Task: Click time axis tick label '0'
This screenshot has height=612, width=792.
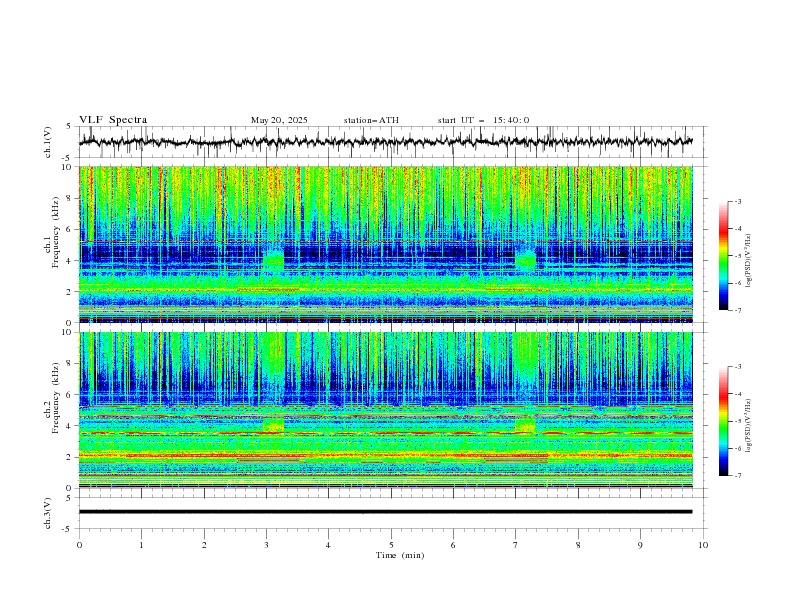Action: coord(79,545)
